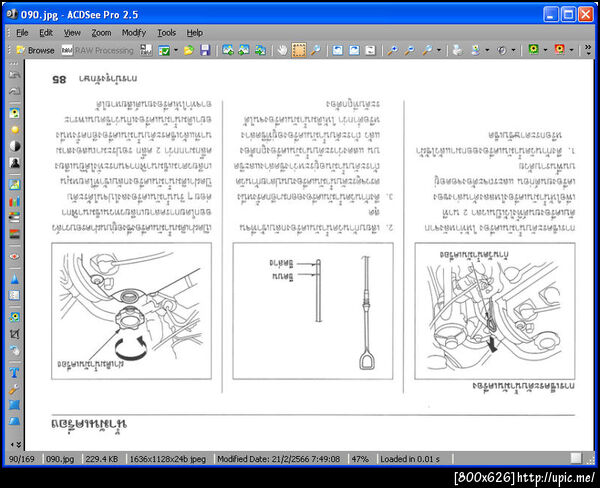Open the silhouette shadow/highlight tool
This screenshot has height=488, width=600.
tap(14, 163)
